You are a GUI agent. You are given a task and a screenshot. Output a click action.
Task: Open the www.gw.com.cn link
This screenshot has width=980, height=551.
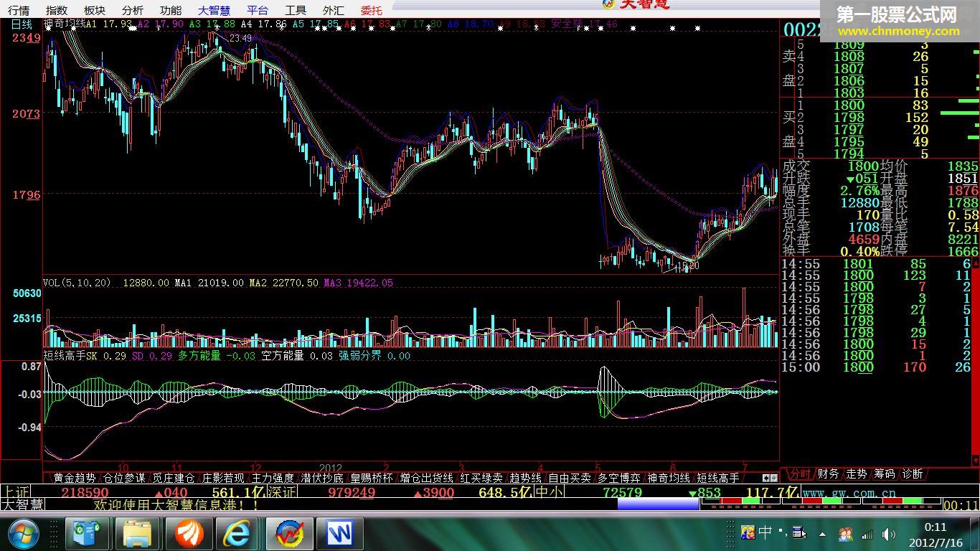pos(849,493)
